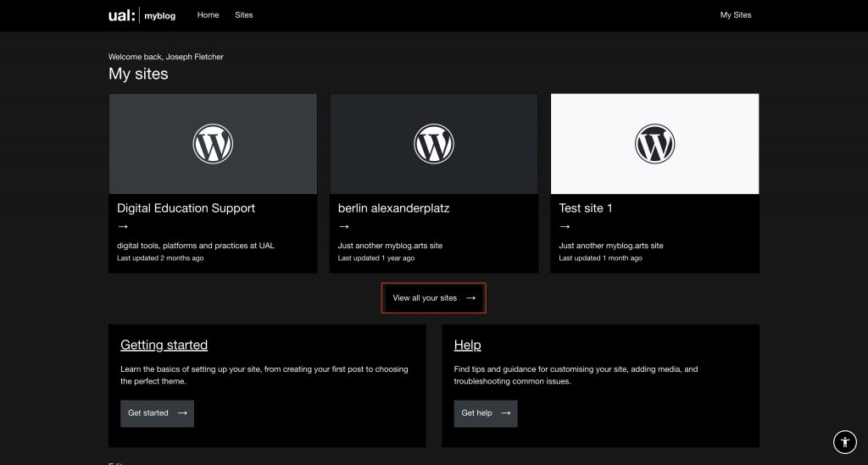The height and width of the screenshot is (465, 868).
Task: Open the Home menu item
Action: pyautogui.click(x=208, y=15)
